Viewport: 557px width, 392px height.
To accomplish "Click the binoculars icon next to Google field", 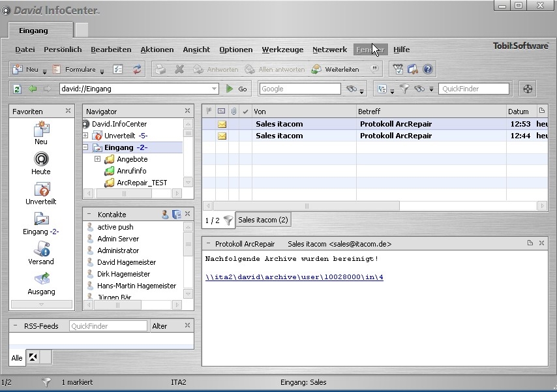I will [x=352, y=89].
